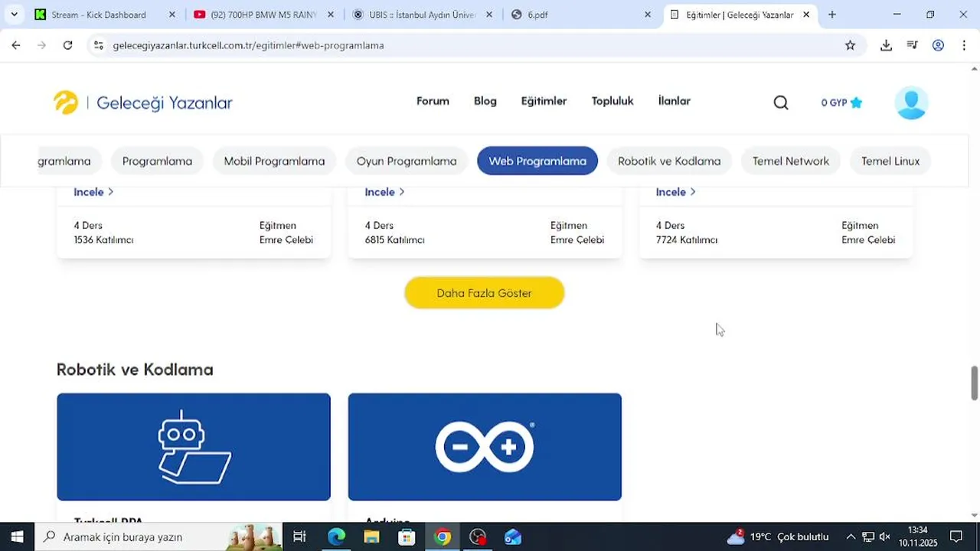This screenshot has height=551, width=980.
Task: Switch to the UBIS İstanbul Aydın tab
Action: pos(423,15)
